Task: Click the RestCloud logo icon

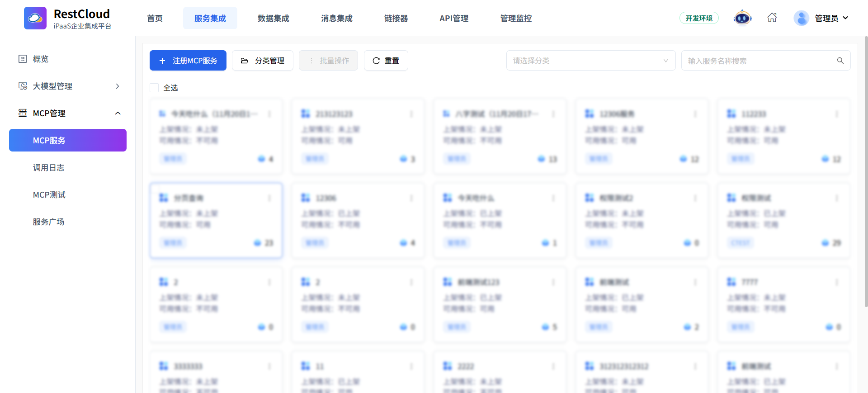Action: [35, 18]
